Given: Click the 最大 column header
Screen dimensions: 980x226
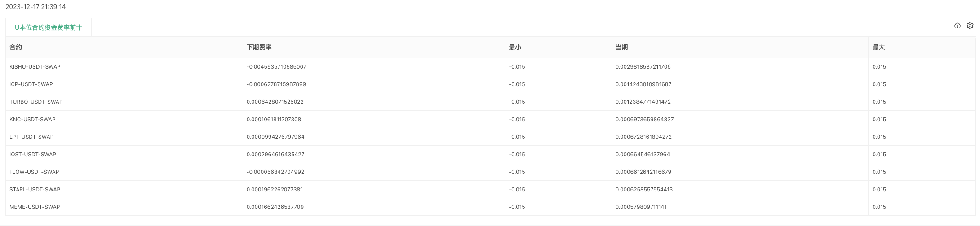Looking at the screenshot, I should click(x=878, y=47).
